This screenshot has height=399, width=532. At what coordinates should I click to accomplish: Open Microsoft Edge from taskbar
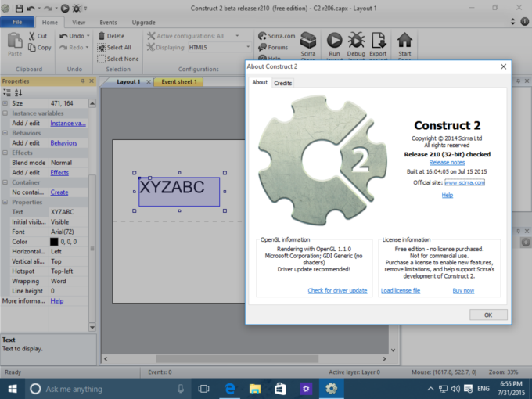click(230, 389)
